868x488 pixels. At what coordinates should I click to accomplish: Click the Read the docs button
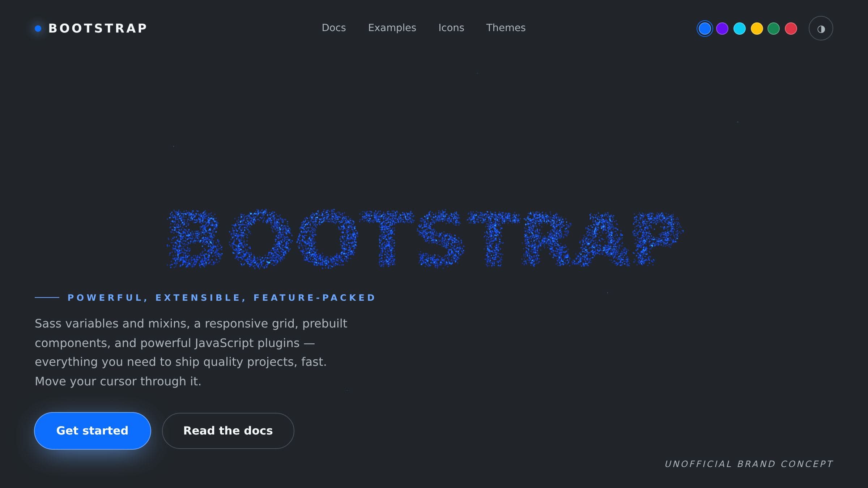pyautogui.click(x=228, y=431)
